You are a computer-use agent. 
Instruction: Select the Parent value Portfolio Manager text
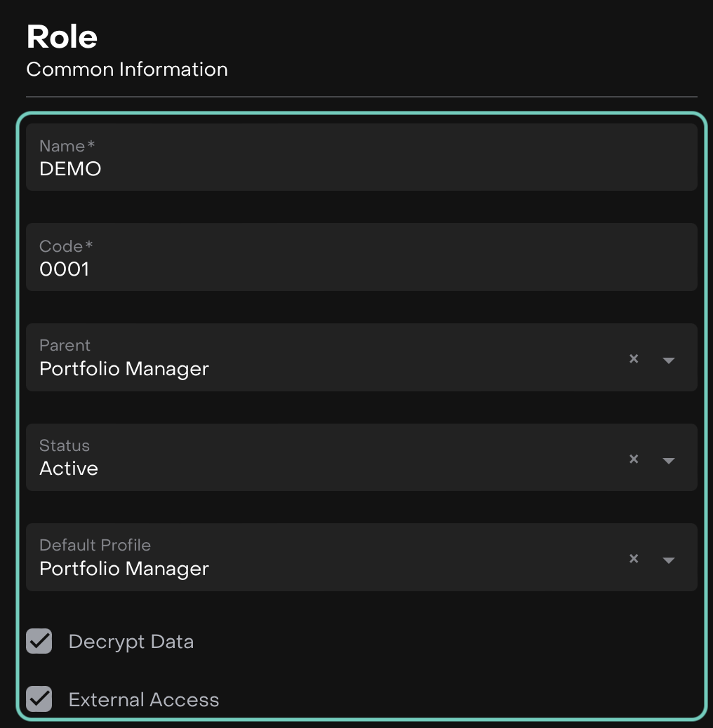(x=124, y=369)
